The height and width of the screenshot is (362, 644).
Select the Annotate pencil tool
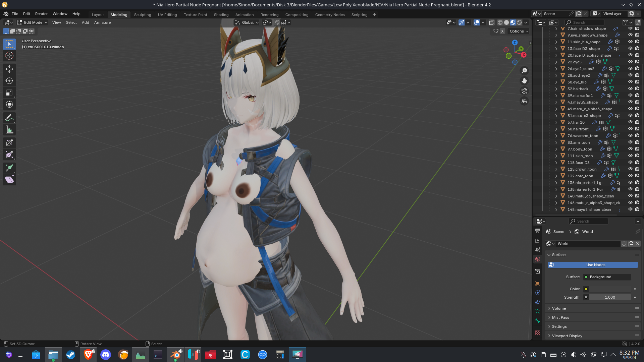(9, 118)
